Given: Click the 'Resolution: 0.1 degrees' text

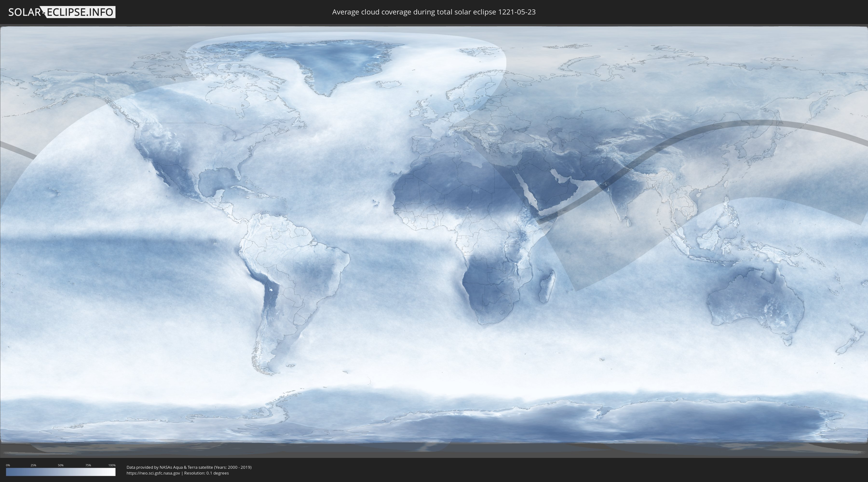Looking at the screenshot, I should click(206, 473).
